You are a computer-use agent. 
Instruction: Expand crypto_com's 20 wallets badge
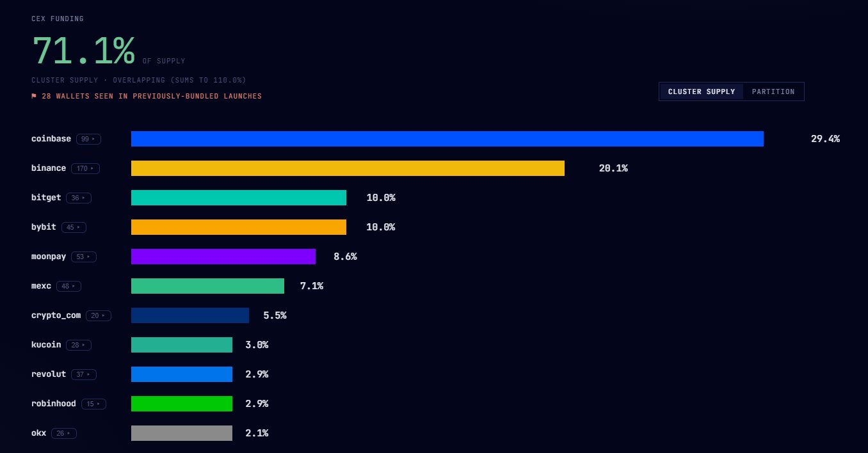tap(99, 315)
